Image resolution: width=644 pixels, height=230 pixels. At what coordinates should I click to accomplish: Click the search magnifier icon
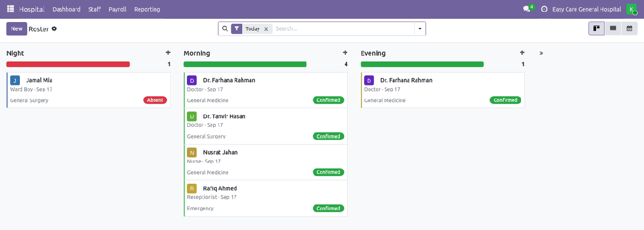(x=225, y=29)
